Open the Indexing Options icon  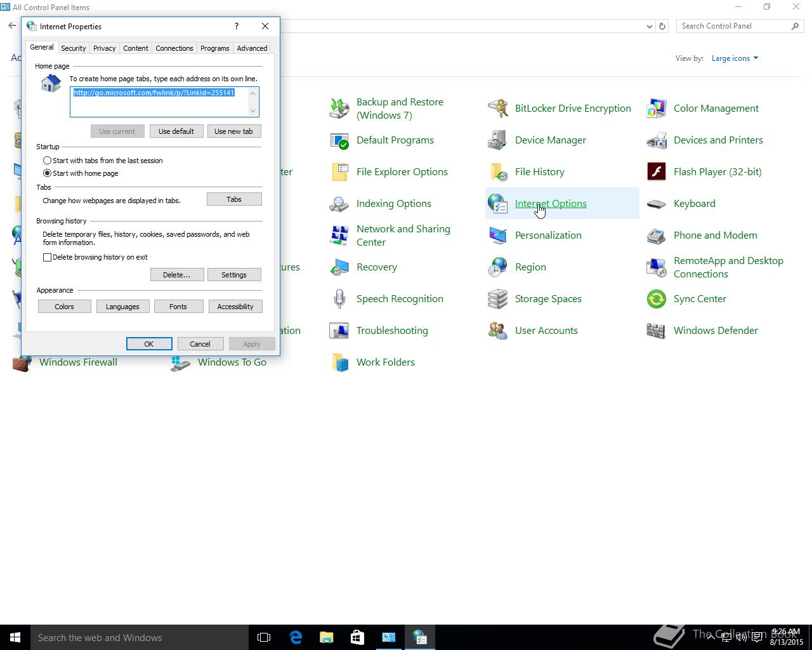click(339, 204)
